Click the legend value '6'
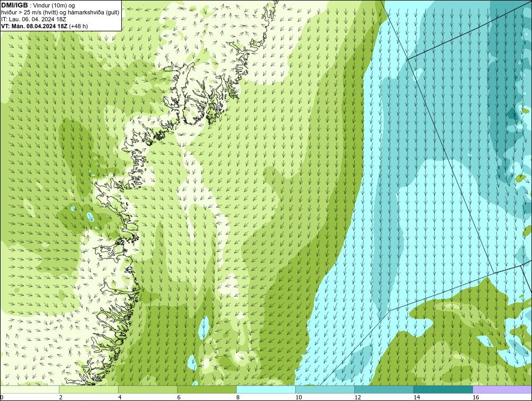Image resolution: width=532 pixels, height=401 pixels. tap(179, 397)
